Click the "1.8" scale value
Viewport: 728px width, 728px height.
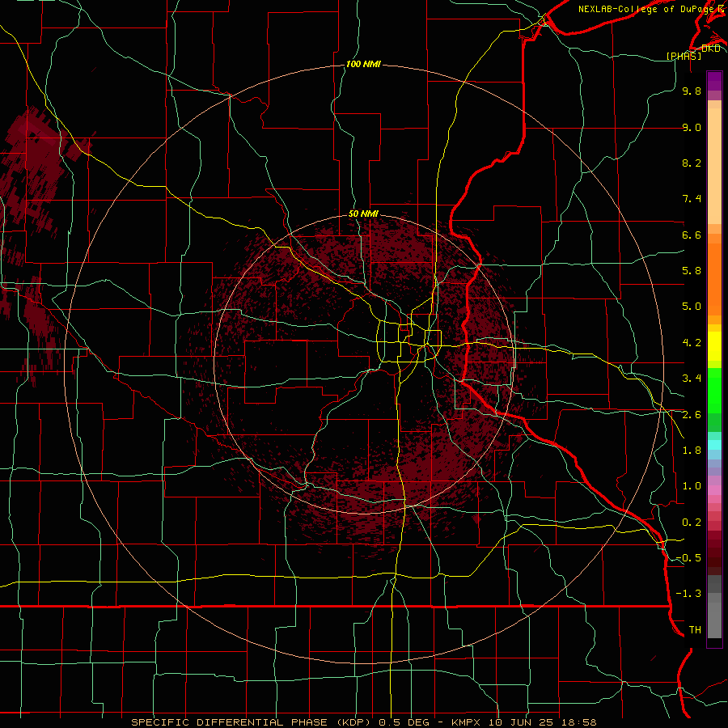[692, 451]
